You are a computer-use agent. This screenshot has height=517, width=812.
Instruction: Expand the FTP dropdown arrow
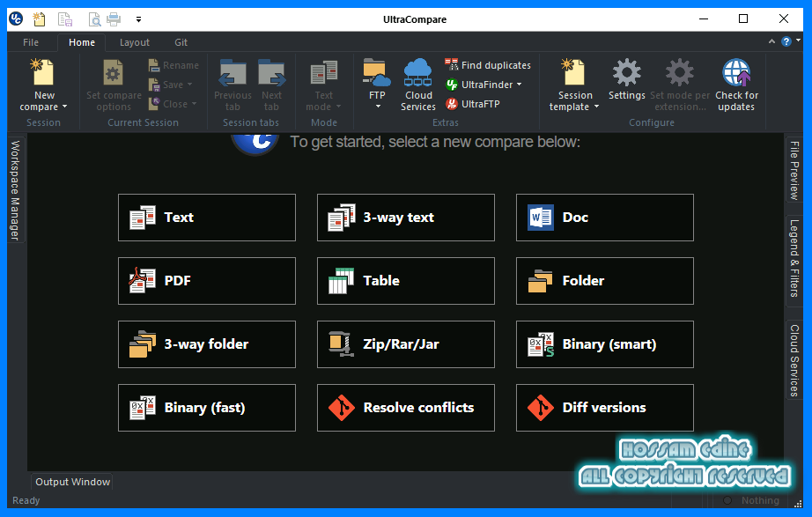(x=378, y=107)
